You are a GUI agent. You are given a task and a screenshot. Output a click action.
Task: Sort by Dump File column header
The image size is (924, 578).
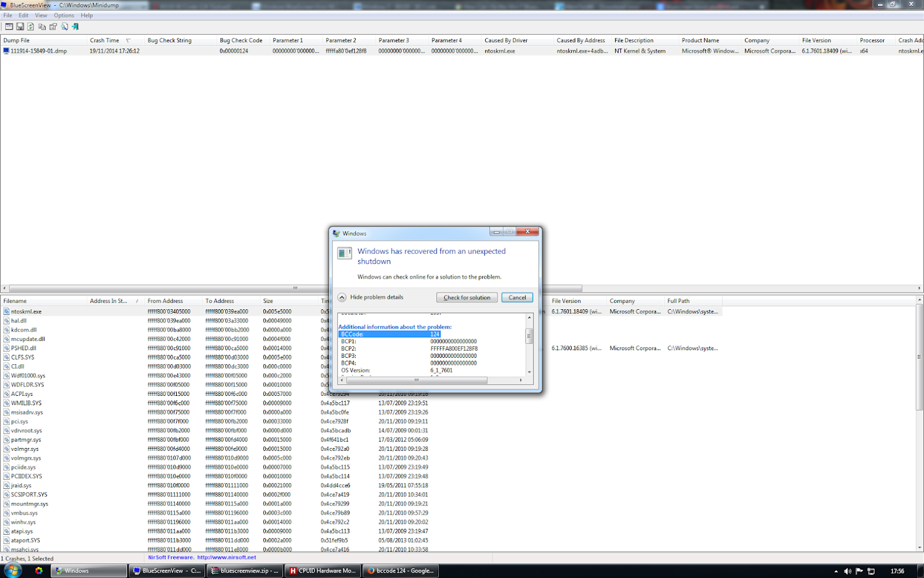click(x=43, y=40)
